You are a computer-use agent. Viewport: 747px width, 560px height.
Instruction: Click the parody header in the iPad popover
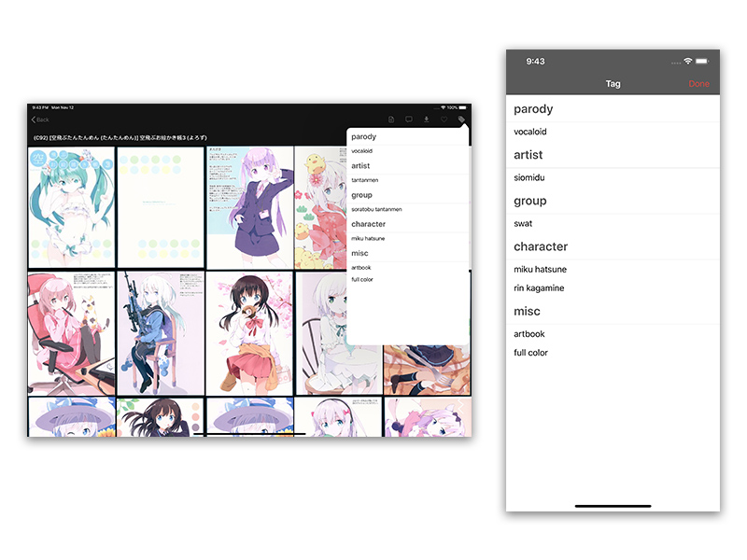coord(364,136)
